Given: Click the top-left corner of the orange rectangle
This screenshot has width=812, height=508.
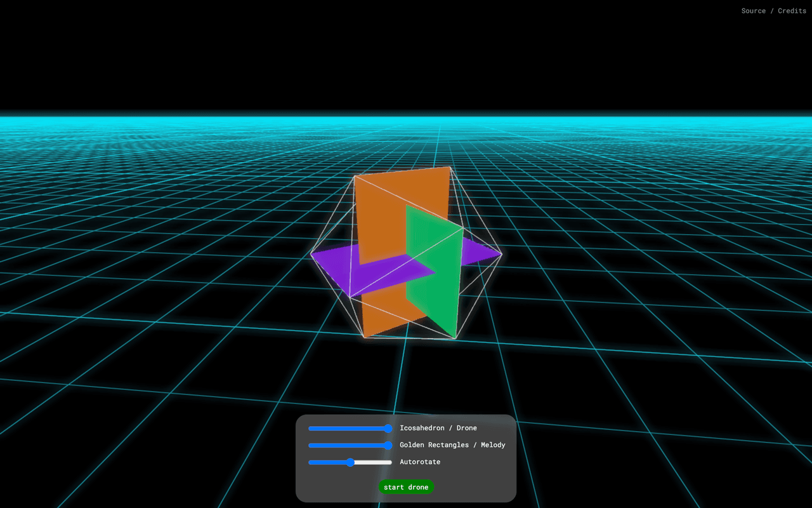Looking at the screenshot, I should 355,177.
